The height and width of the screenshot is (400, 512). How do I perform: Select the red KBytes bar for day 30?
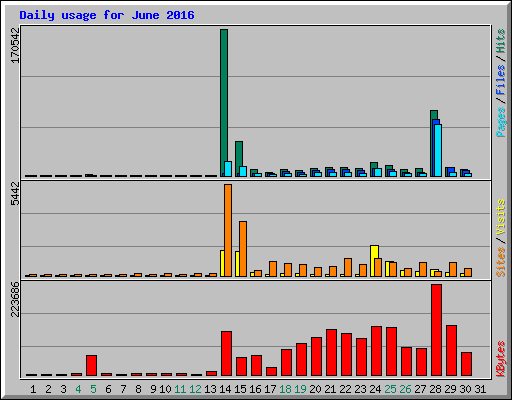(466, 364)
